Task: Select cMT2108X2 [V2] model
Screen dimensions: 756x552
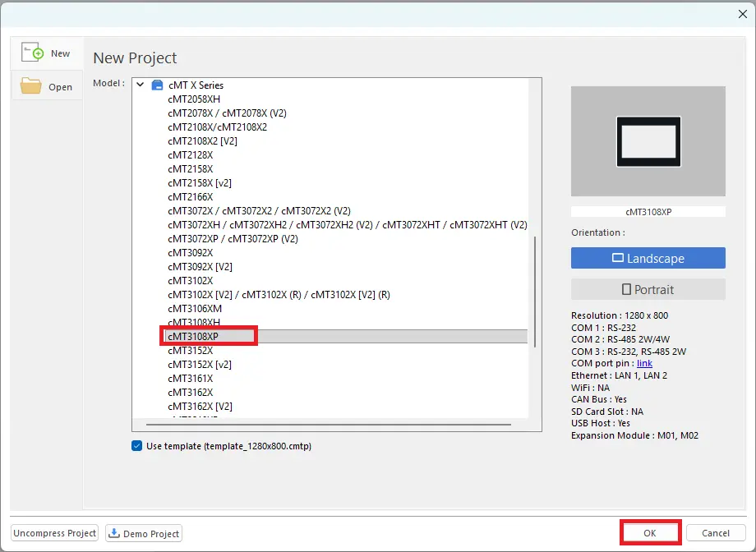Action: click(202, 140)
